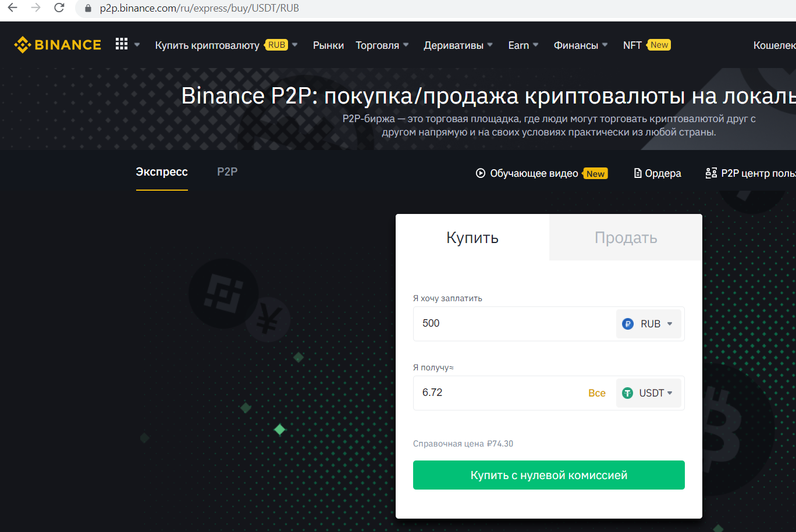Reload the page with refresh icon
796x532 pixels.
coord(59,8)
